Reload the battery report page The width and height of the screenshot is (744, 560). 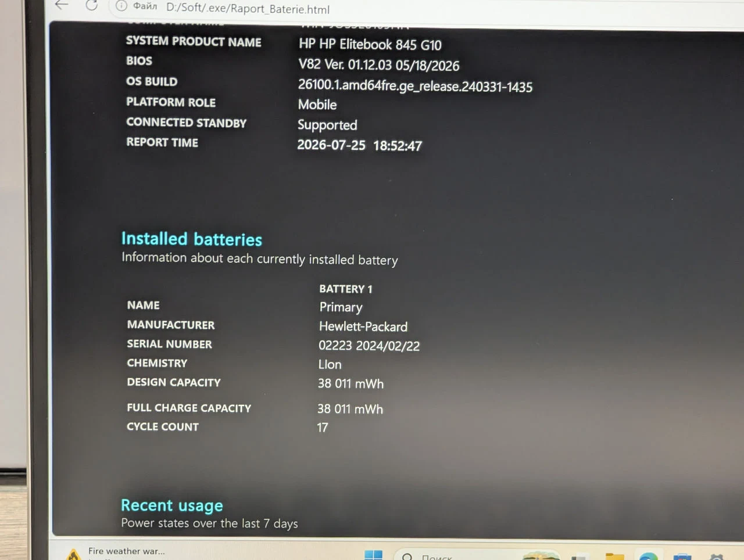(91, 5)
